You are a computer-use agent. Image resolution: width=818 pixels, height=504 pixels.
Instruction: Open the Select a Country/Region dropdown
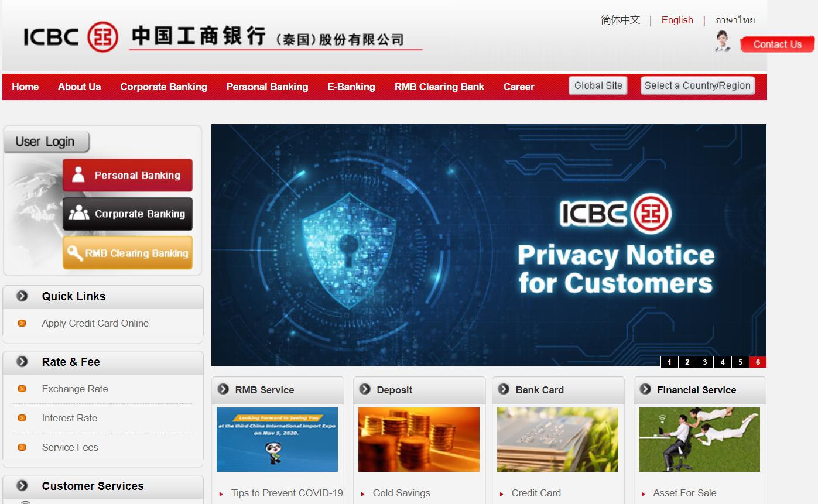[697, 85]
